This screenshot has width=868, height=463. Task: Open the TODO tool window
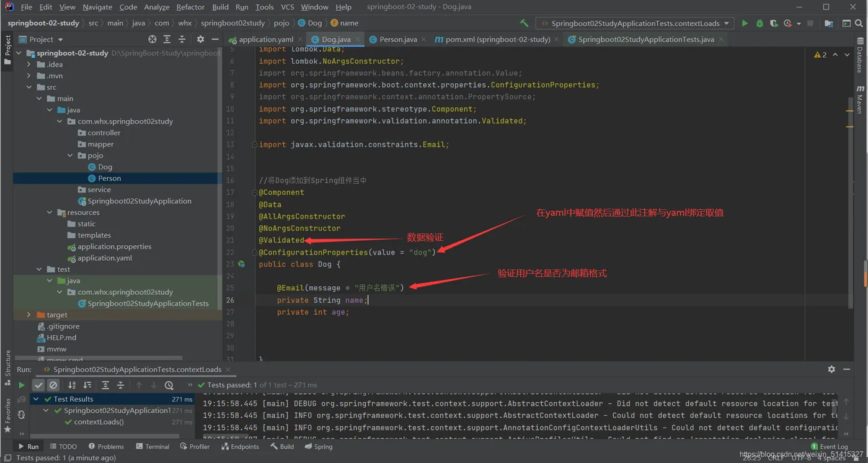(x=63, y=446)
